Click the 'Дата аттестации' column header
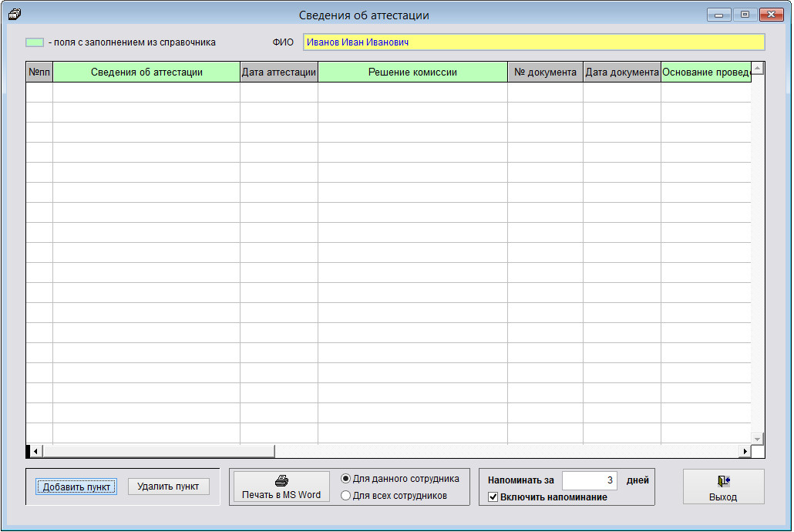794x532 pixels. coord(279,72)
